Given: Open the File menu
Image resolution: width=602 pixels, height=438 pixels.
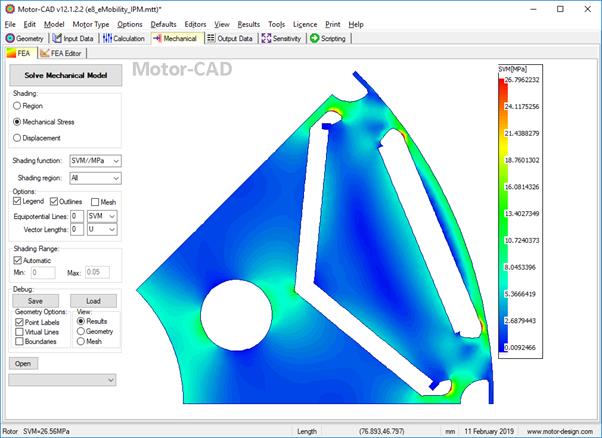Looking at the screenshot, I should tap(10, 24).
